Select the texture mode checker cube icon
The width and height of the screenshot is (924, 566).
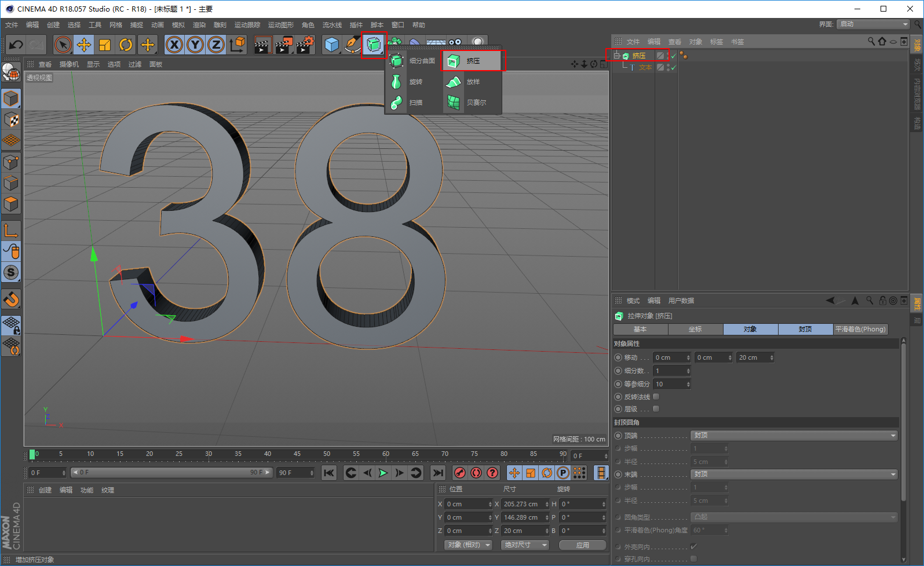click(x=11, y=120)
